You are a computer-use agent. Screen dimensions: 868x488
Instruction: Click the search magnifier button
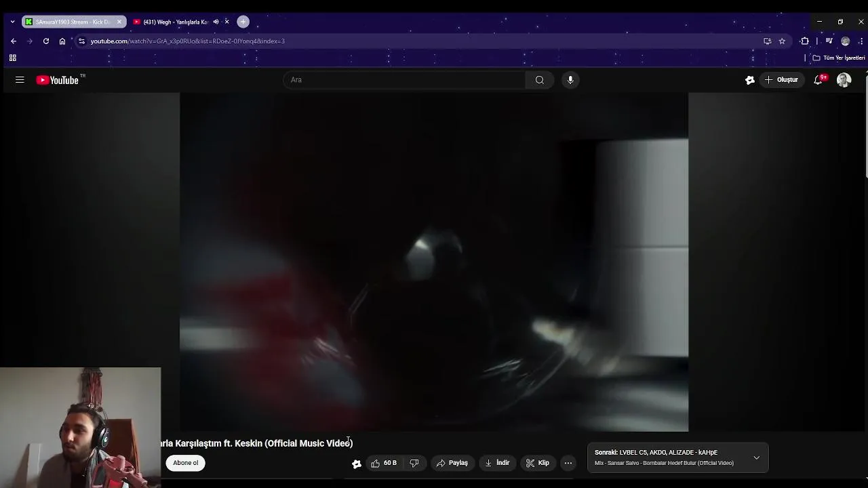(540, 80)
